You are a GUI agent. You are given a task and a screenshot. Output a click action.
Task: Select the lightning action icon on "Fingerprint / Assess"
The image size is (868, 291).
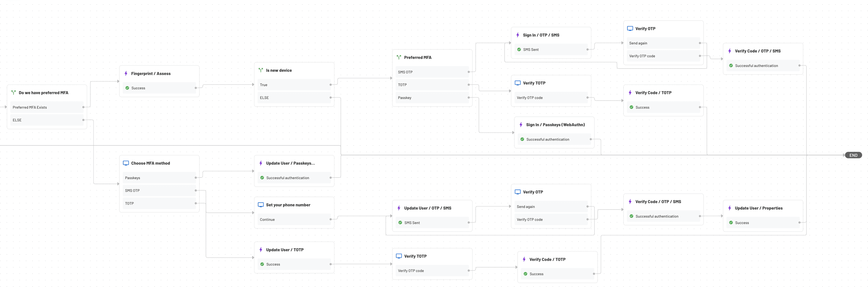[x=126, y=73]
